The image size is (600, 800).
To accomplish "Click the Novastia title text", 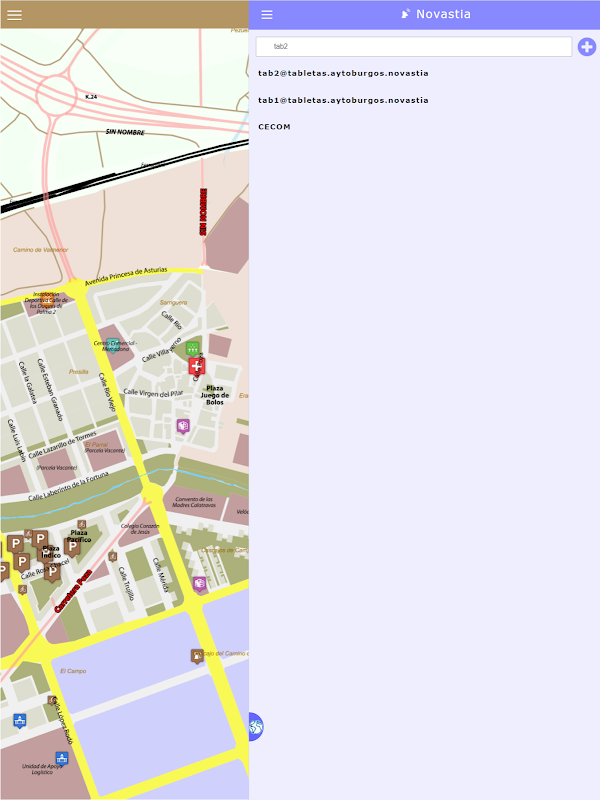I will tap(443, 14).
